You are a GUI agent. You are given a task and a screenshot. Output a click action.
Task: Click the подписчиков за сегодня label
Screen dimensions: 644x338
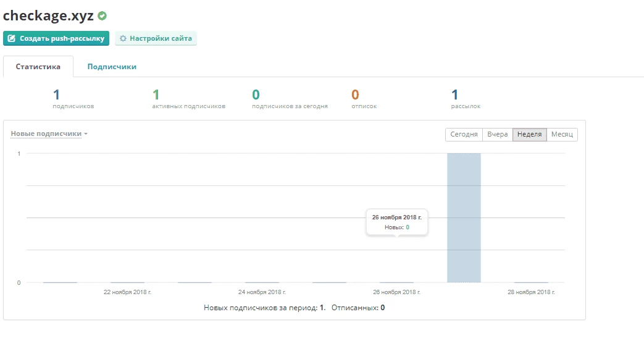pyautogui.click(x=290, y=106)
